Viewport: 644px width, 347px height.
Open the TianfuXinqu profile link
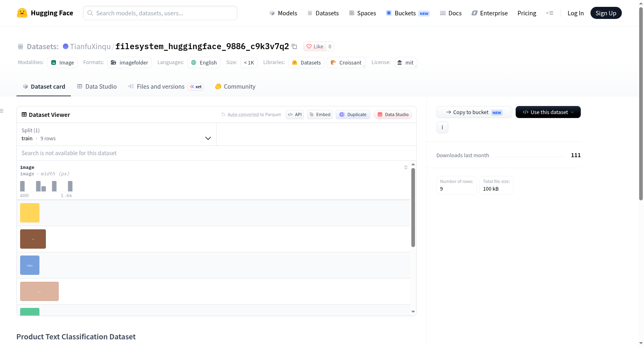click(x=90, y=46)
